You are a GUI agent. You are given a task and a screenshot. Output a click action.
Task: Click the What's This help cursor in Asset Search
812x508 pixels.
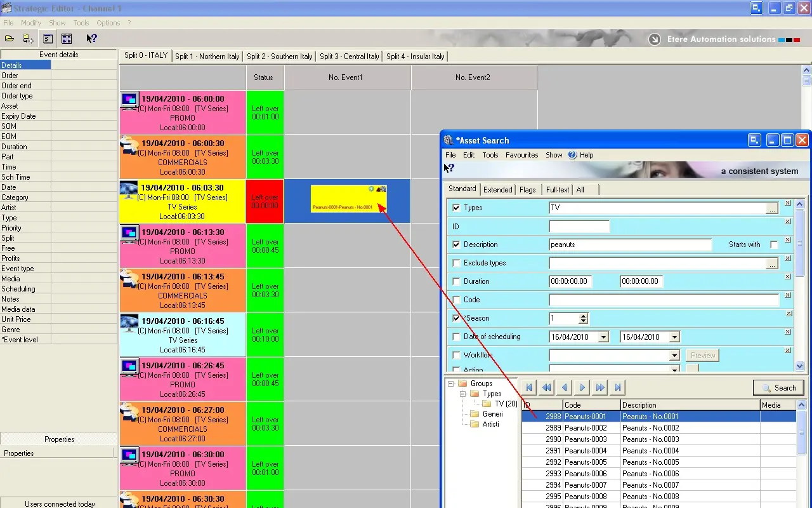[449, 168]
